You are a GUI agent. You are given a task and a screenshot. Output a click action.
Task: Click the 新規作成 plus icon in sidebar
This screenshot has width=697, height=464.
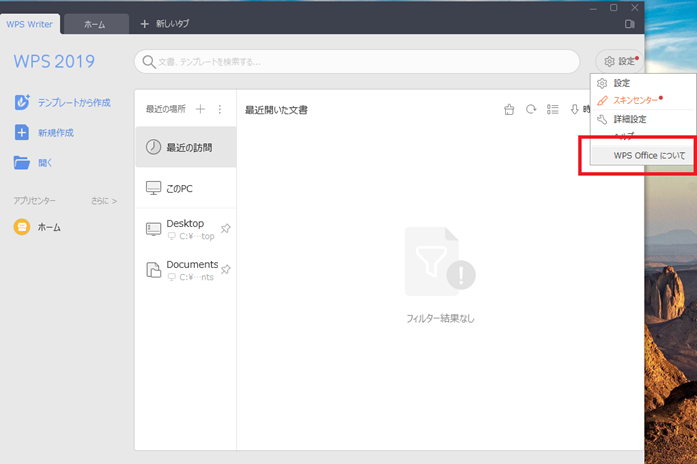click(x=22, y=132)
